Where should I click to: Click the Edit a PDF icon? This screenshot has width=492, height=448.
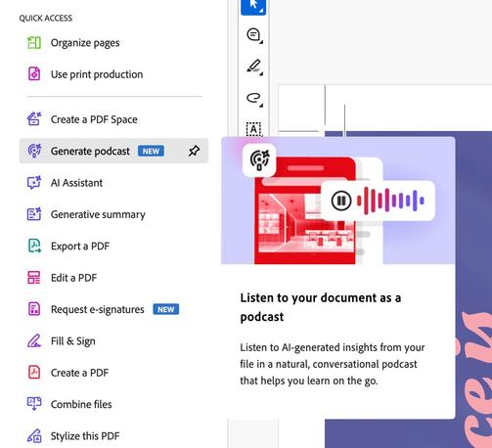click(34, 278)
